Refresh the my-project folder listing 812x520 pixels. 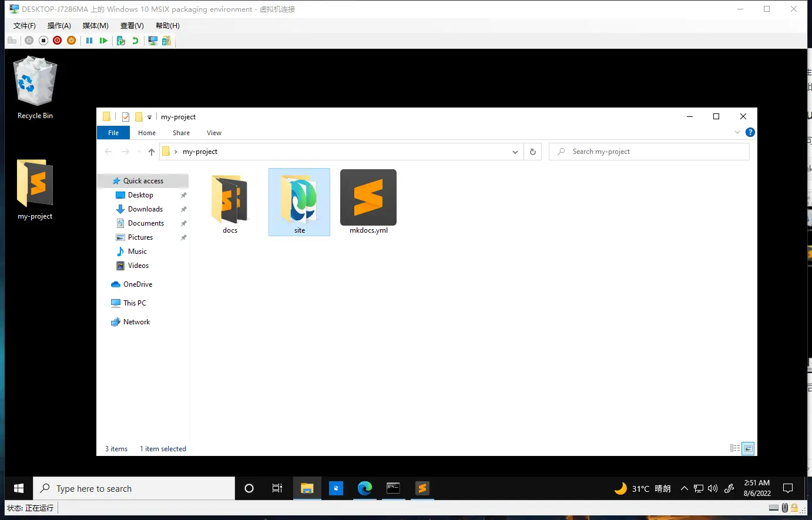pos(533,152)
